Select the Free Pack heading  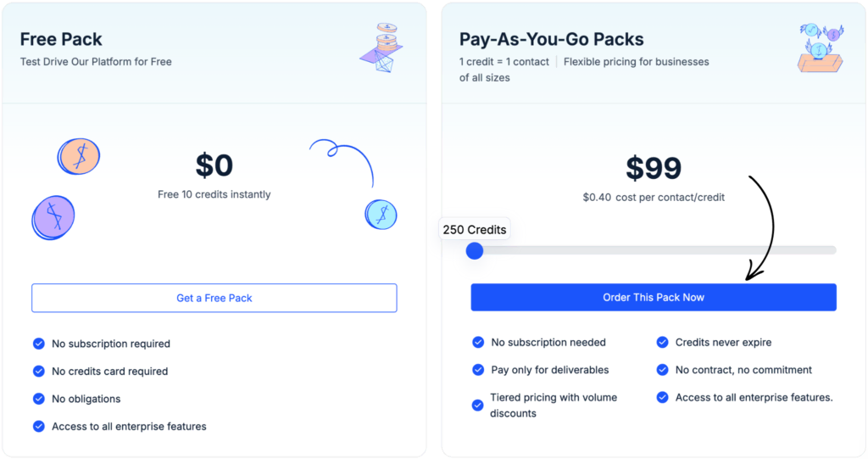(x=61, y=39)
